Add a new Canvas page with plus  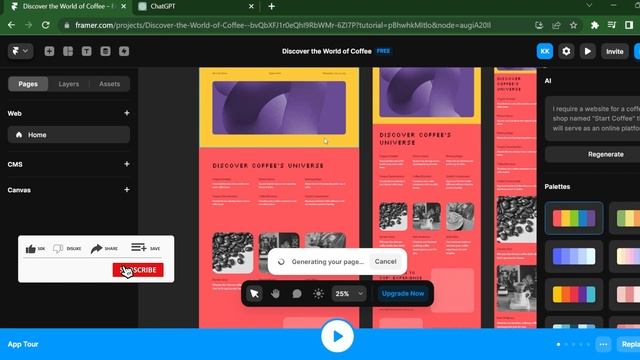pyautogui.click(x=127, y=190)
